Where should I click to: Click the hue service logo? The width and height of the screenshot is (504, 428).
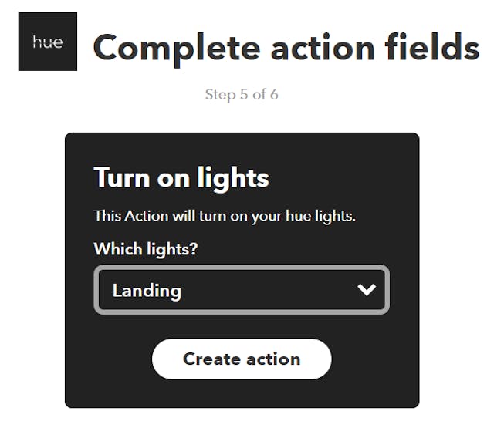(47, 42)
